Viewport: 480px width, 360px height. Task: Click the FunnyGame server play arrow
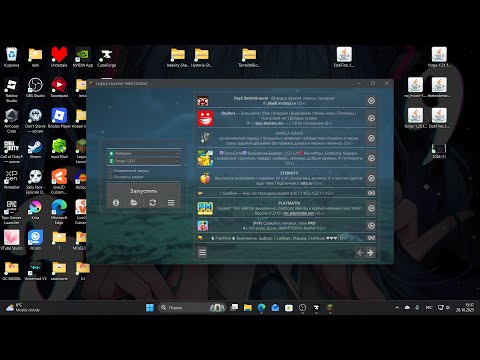pos(371,158)
